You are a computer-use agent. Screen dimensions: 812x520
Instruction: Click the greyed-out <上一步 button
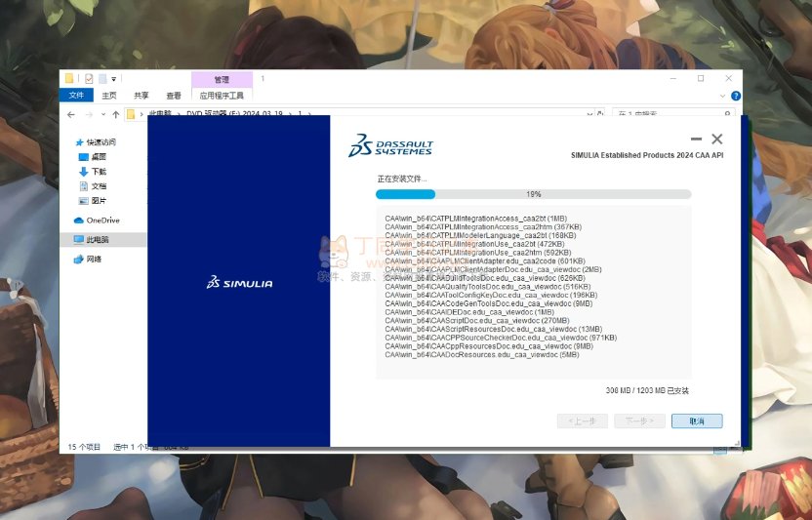(582, 421)
